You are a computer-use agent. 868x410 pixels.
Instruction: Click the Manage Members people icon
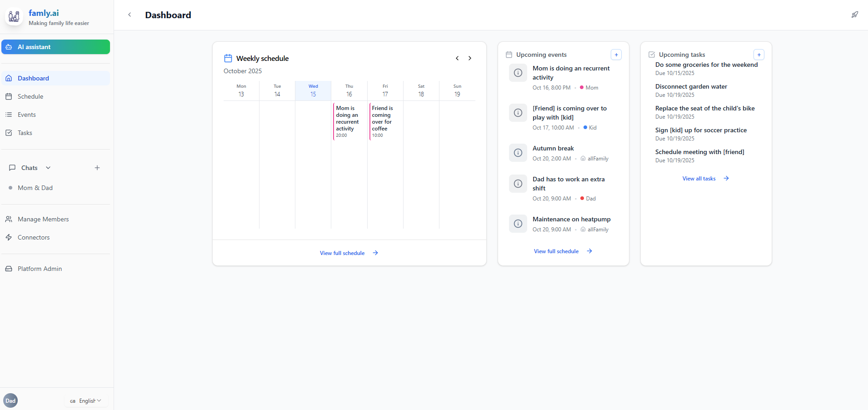coord(9,219)
